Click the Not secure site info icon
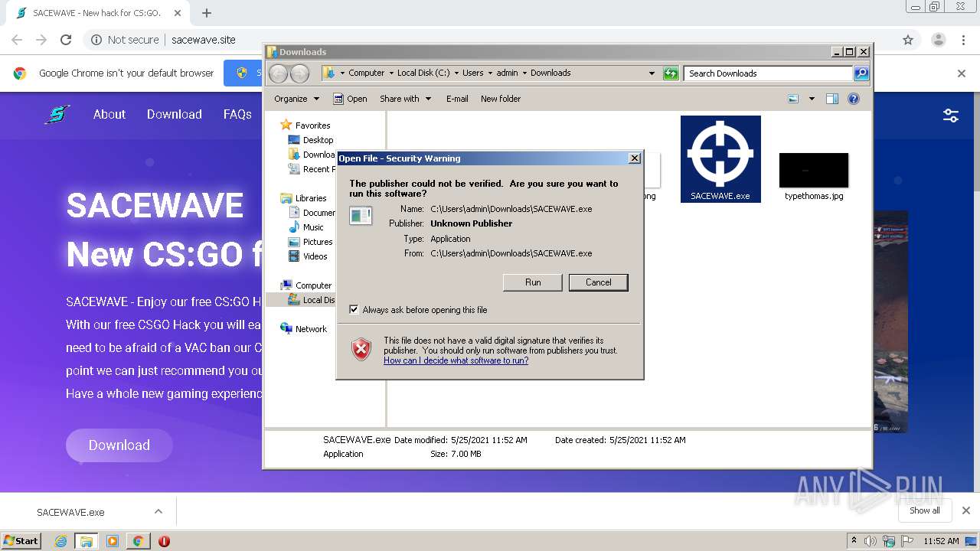 point(96,40)
